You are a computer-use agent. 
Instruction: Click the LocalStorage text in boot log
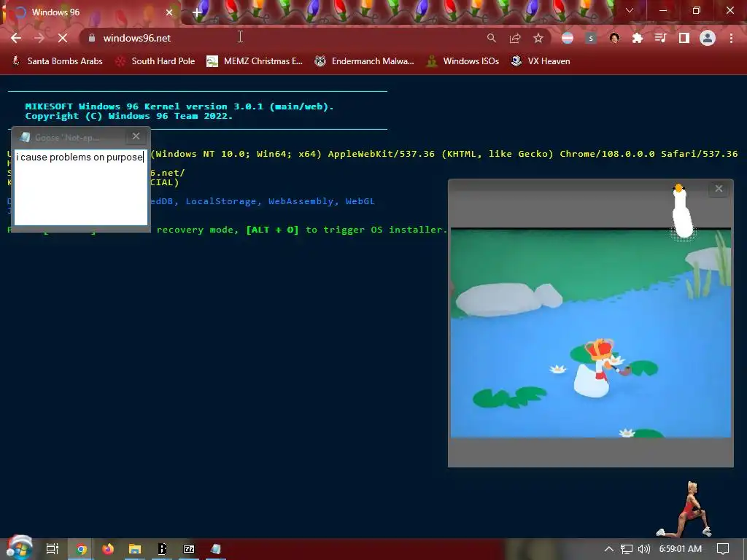point(220,201)
